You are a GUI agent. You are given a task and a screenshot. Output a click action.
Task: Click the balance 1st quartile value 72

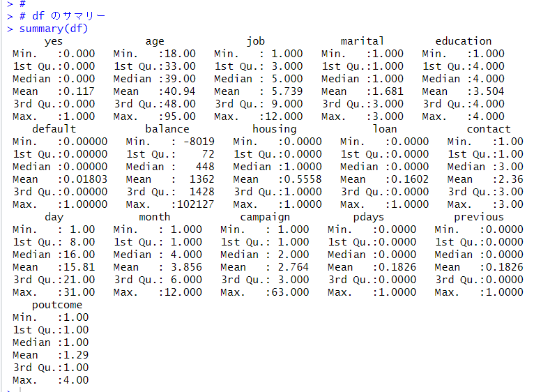click(x=208, y=154)
